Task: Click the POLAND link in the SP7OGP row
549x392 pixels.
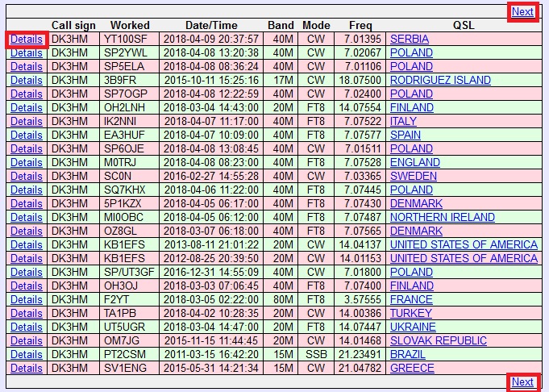Action: tap(411, 94)
